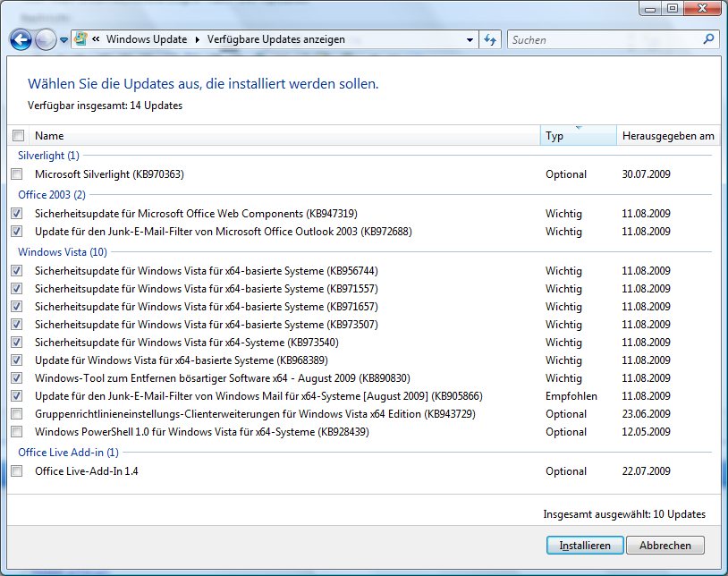Screen dimensions: 728x576
Task: Click the date 22.07.2009
Action: [646, 471]
